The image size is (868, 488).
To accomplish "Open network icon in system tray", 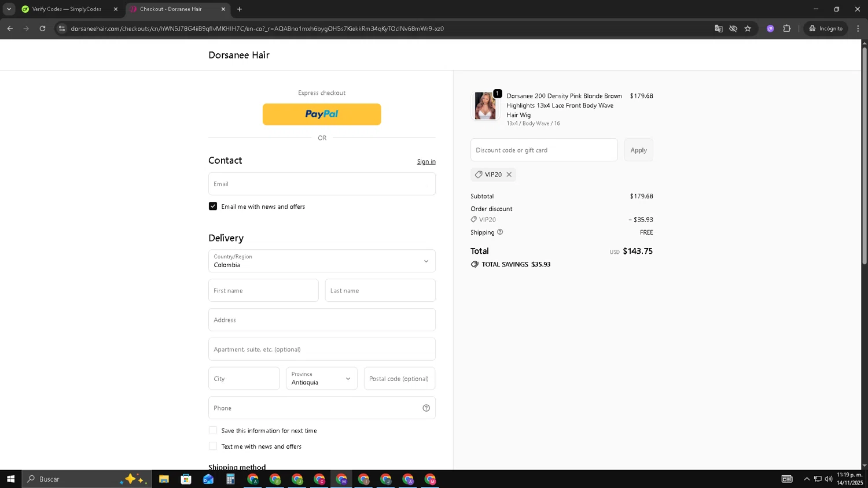I will (x=818, y=479).
